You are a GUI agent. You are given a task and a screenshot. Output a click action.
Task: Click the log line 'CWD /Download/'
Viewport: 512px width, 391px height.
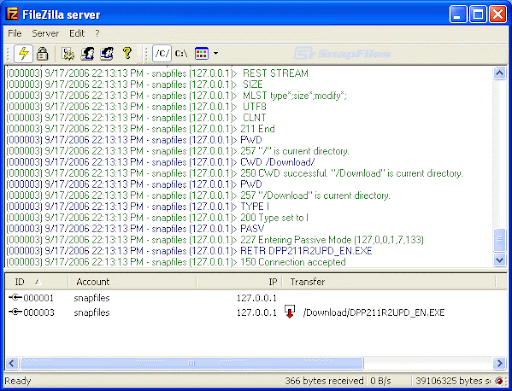coord(160,162)
